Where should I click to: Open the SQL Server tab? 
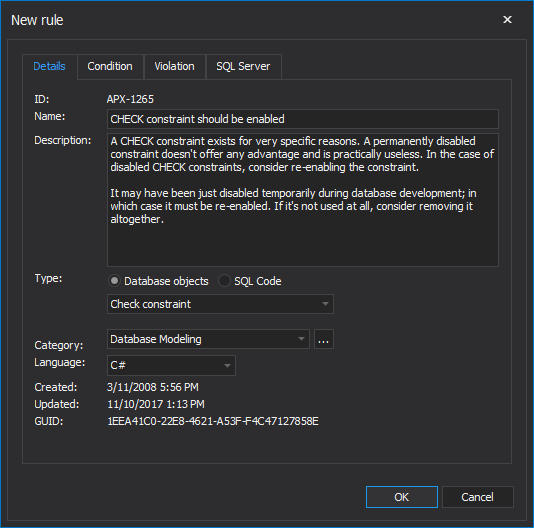point(243,66)
